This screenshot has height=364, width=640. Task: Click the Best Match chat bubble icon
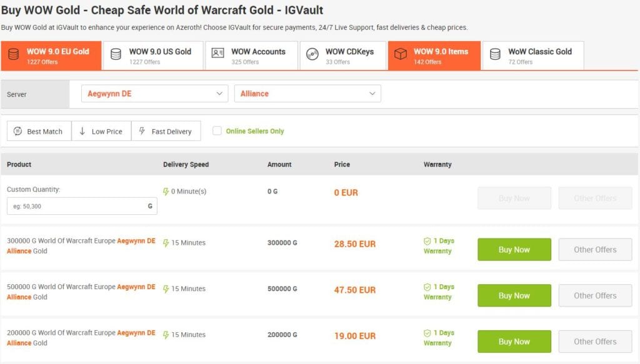pos(17,131)
